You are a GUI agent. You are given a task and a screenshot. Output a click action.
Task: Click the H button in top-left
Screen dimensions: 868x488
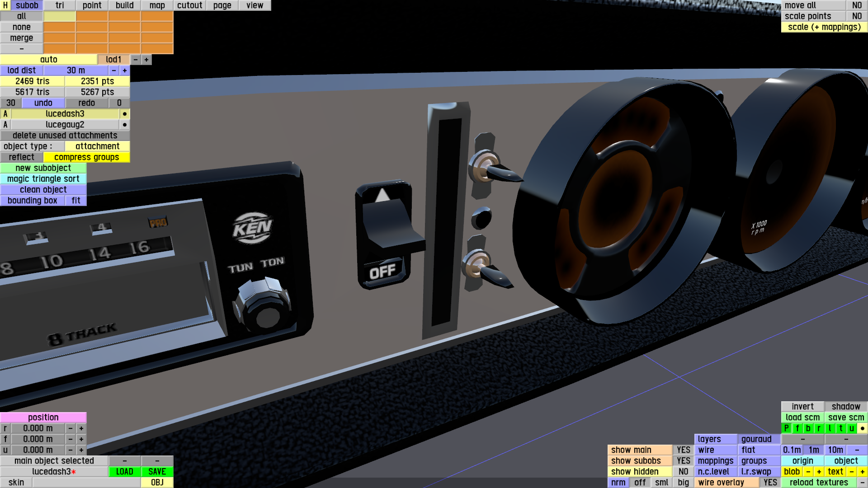[5, 5]
